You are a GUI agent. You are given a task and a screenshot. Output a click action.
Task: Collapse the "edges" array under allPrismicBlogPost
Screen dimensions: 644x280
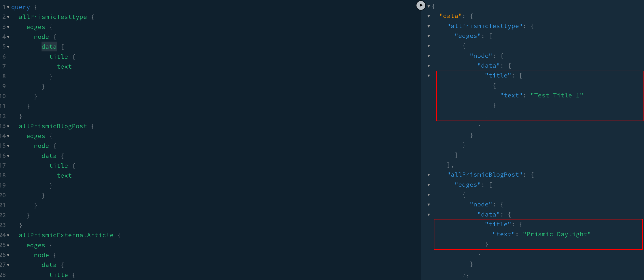pyautogui.click(x=429, y=185)
